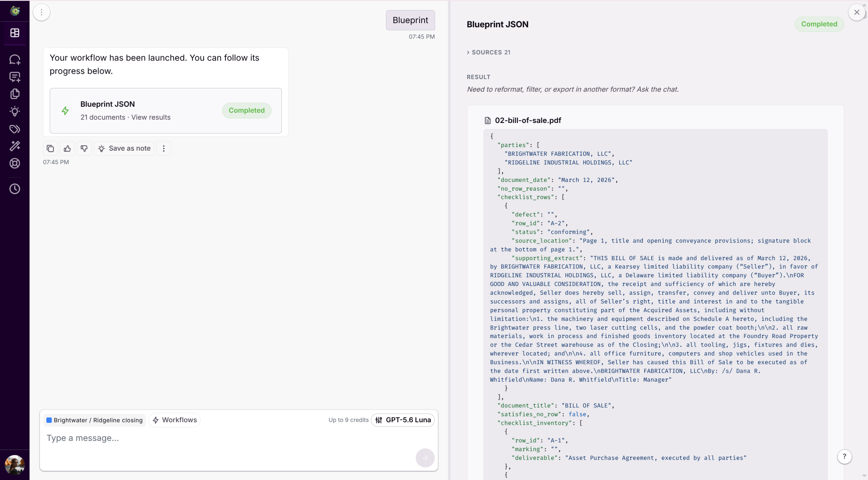This screenshot has width=868, height=480.
Task: Close the Blueprint JSON results panel
Action: (857, 12)
